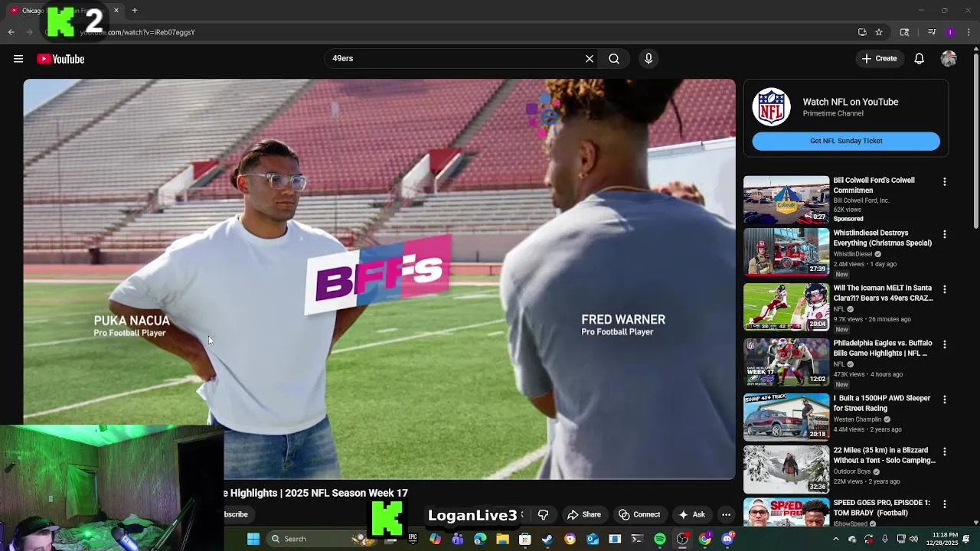This screenshot has width=980, height=551.
Task: Click the Connect button below the video
Action: coord(639,515)
